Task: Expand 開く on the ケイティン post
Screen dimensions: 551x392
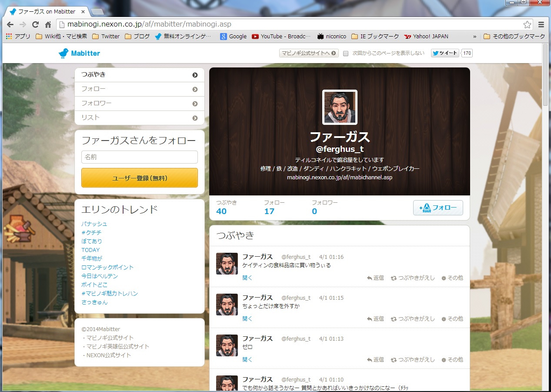Action: pyautogui.click(x=247, y=278)
